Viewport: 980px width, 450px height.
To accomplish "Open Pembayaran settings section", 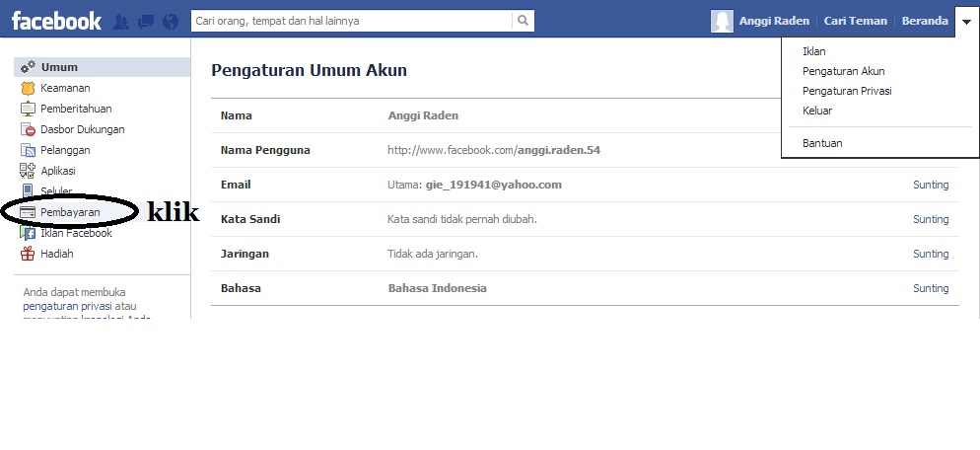I will tap(70, 213).
